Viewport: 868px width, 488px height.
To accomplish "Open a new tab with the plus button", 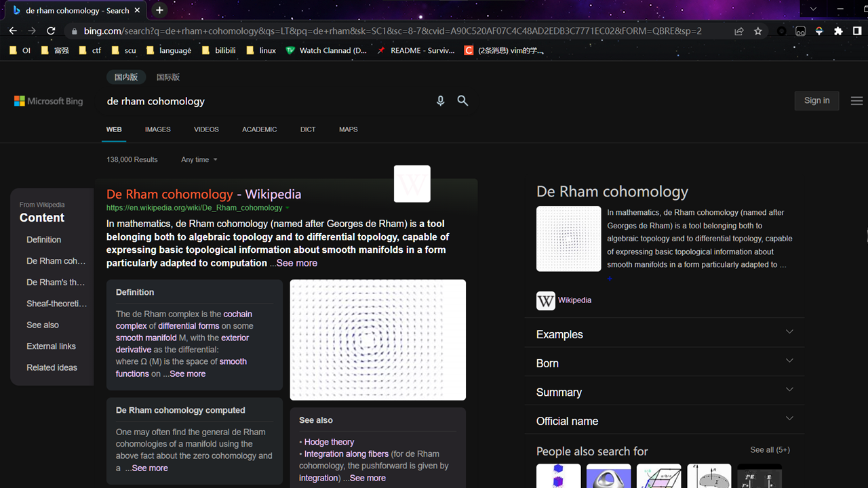I will [x=159, y=10].
